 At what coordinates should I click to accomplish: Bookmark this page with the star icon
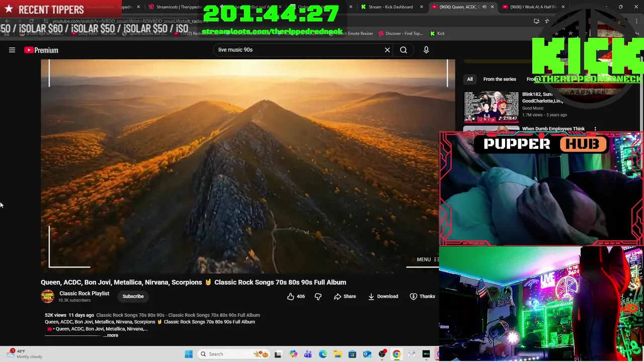pyautogui.click(x=547, y=21)
